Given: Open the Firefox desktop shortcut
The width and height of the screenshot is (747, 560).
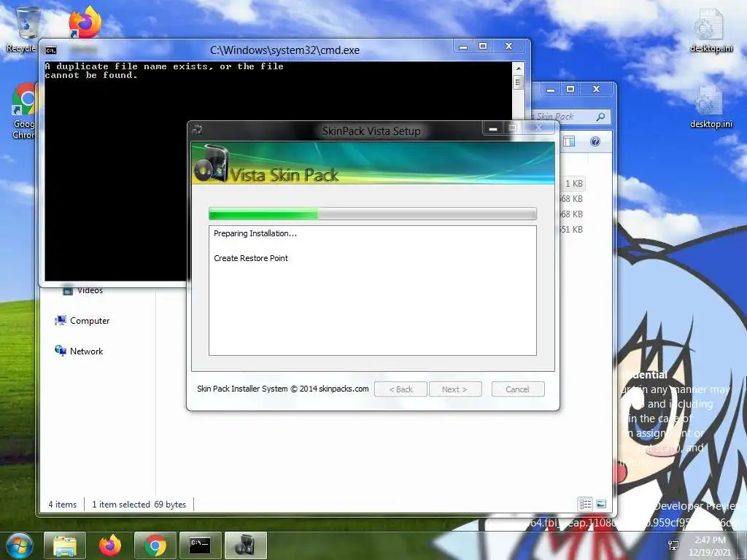Looking at the screenshot, I should [x=85, y=22].
